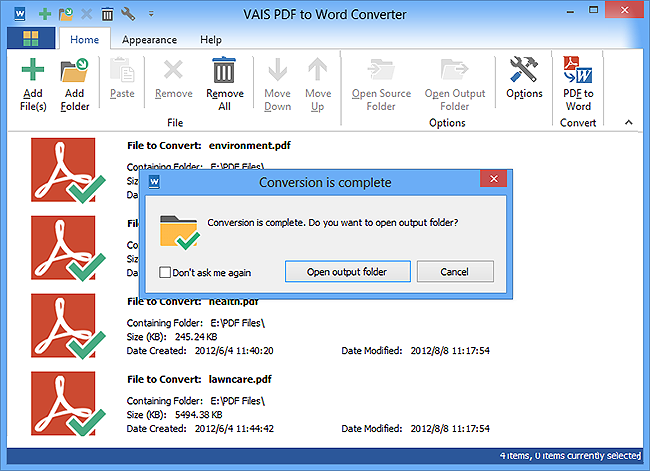Click the Remove X ribbon icon

point(173,69)
